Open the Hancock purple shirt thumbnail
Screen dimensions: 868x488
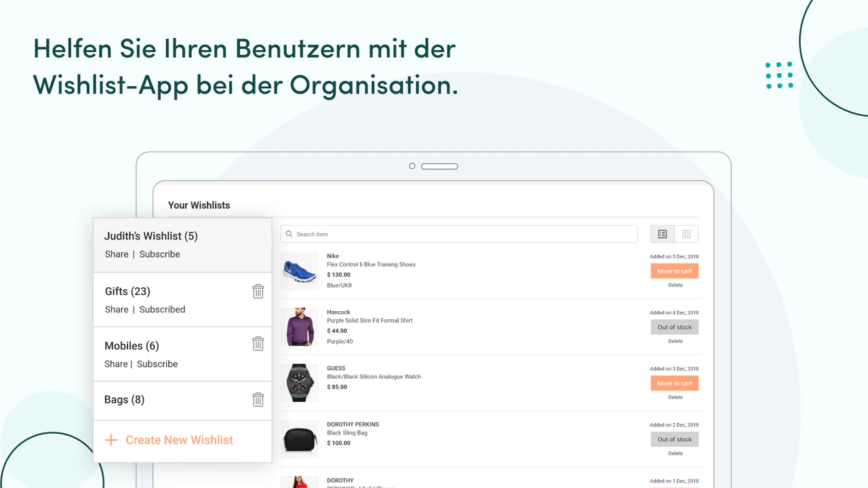point(299,327)
